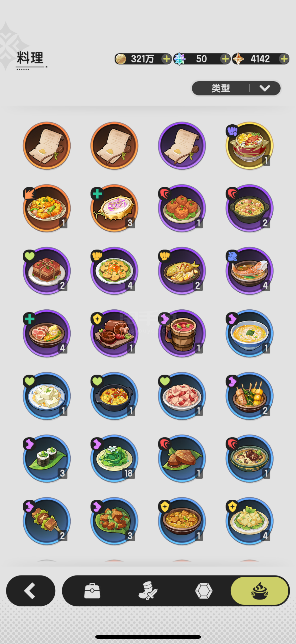Image resolution: width=296 pixels, height=644 pixels.
Task: Select the spiky durian dessert dish
Action: (x=114, y=208)
